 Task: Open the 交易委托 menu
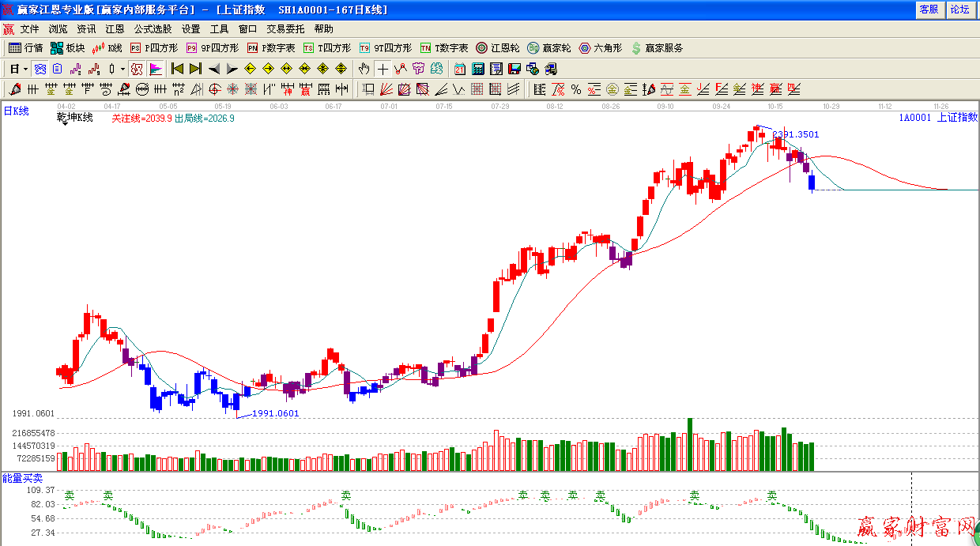coord(285,29)
